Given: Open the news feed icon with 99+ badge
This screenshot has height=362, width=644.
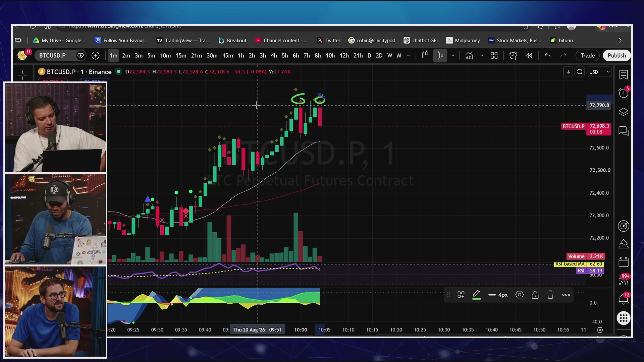Looking at the screenshot, I should [x=624, y=280].
